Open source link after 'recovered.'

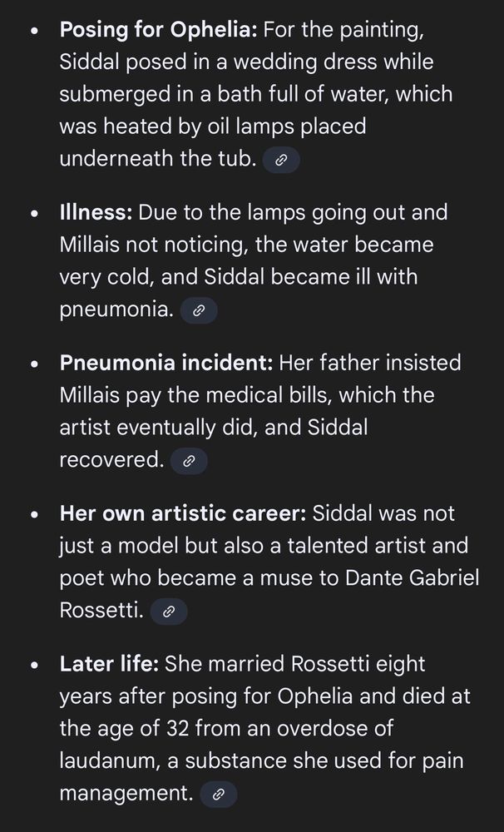188,461
